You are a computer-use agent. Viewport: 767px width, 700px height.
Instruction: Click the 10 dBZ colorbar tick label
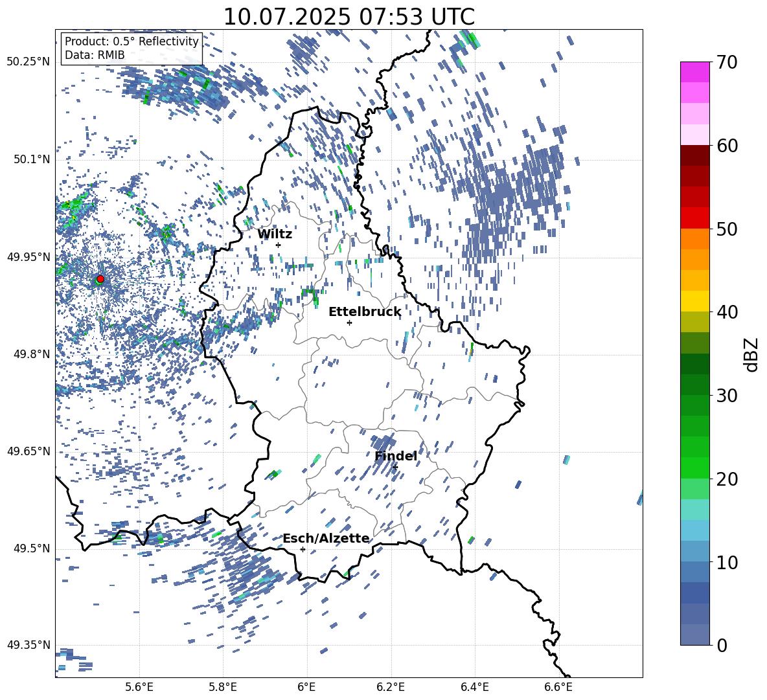tap(727, 562)
